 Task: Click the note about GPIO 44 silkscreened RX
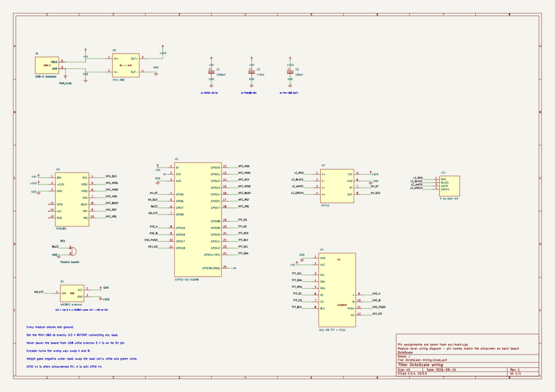coord(64,367)
